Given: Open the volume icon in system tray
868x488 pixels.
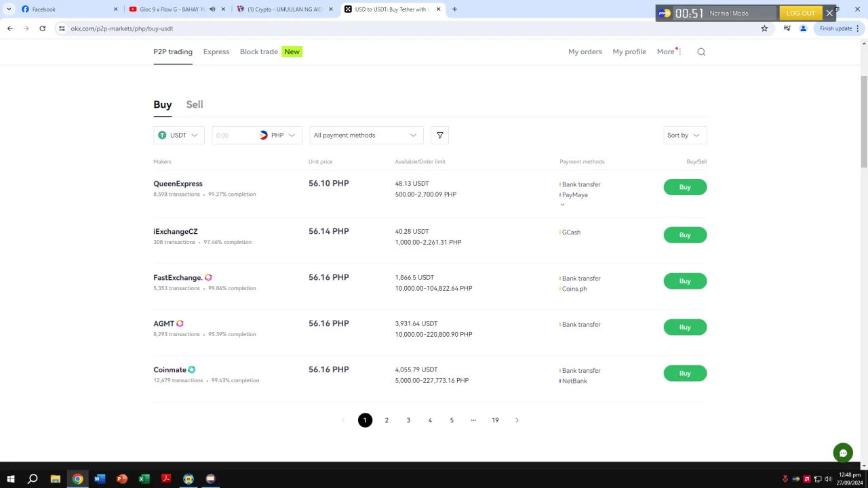Looking at the screenshot, I should tap(828, 479).
